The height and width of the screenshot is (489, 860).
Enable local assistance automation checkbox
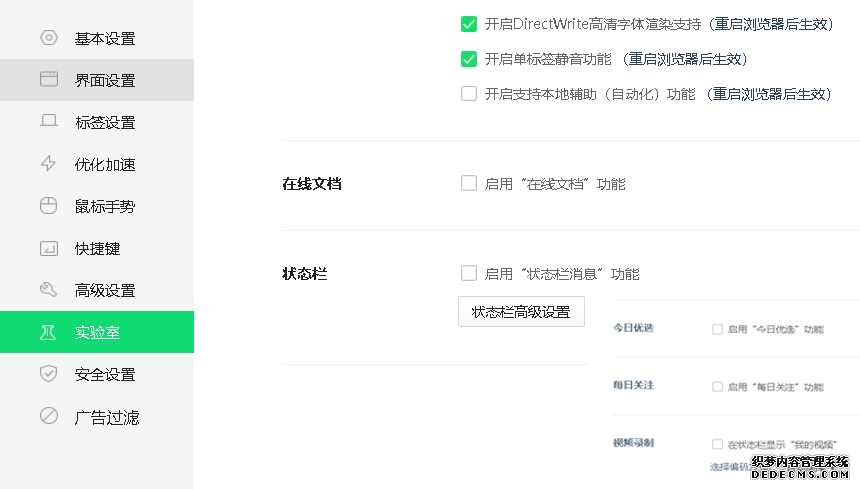click(x=469, y=94)
